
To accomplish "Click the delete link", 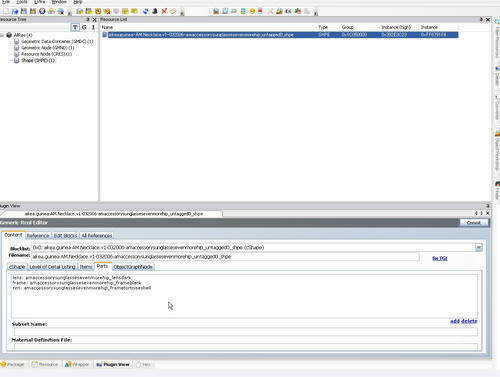I will pos(469,321).
